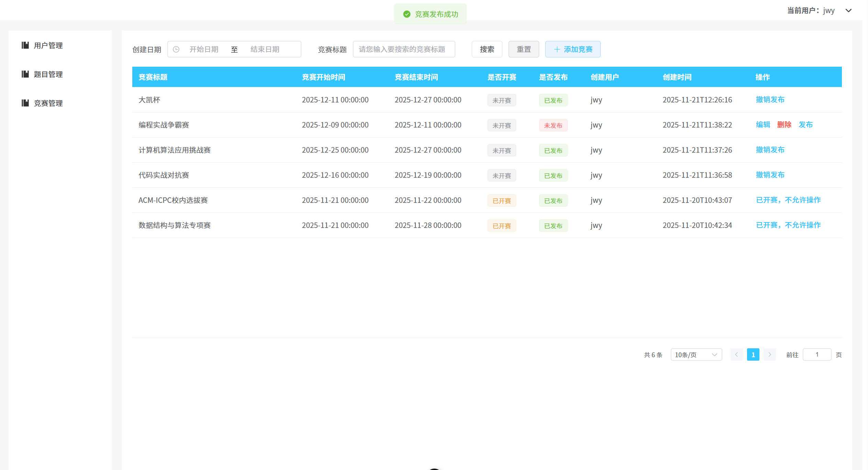Click 删除 for 编程实战争霸赛
The image size is (868, 470).
(784, 125)
